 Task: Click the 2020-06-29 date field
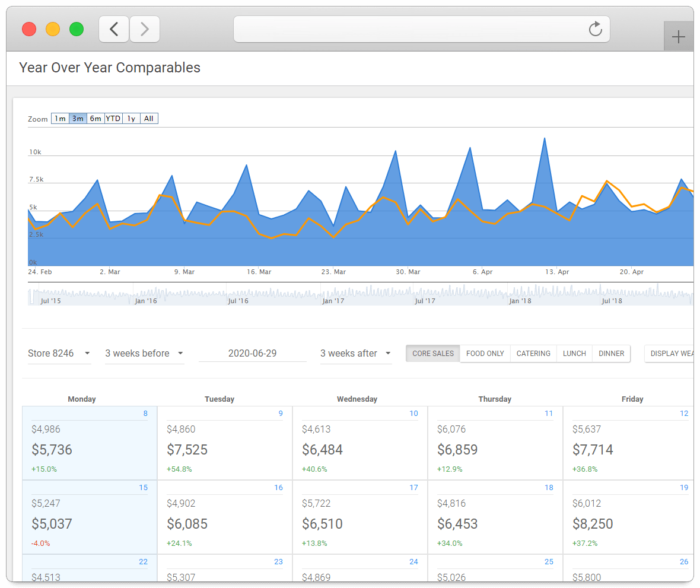(253, 353)
